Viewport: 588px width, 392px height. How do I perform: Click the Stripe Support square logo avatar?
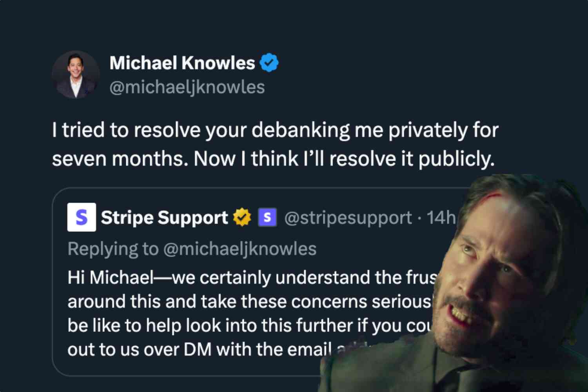[x=82, y=217]
